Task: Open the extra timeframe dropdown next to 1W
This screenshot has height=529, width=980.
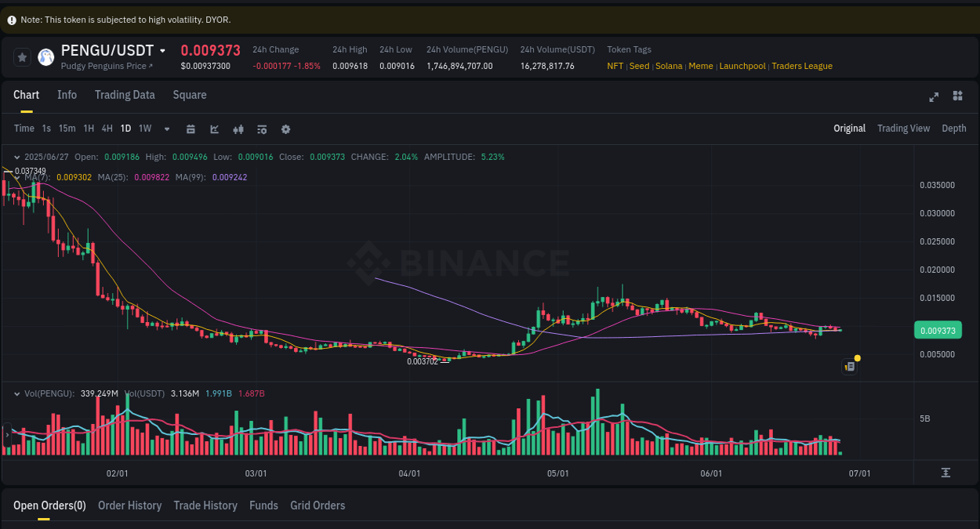Action: [x=165, y=129]
